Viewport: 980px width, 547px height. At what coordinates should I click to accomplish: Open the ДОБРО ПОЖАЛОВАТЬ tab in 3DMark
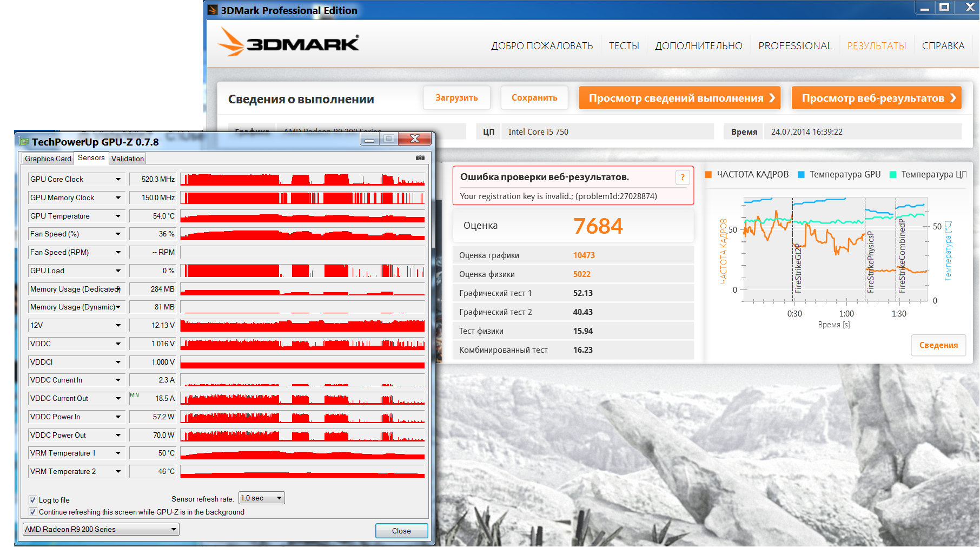(x=542, y=46)
